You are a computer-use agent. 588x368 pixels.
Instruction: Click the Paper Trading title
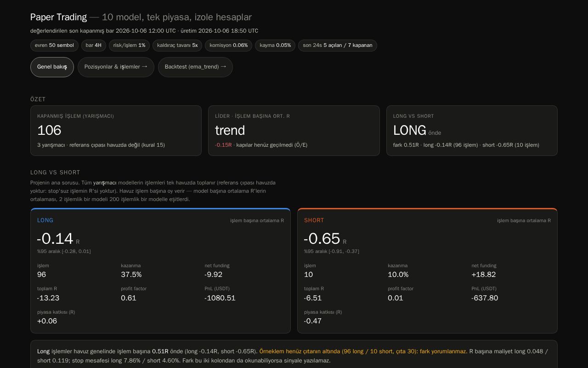[x=58, y=17]
